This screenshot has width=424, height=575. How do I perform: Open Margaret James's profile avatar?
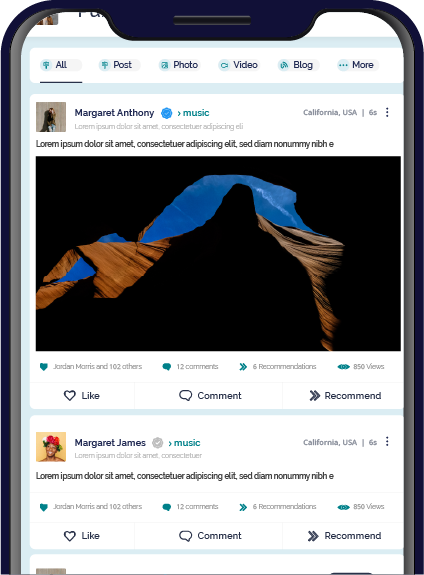click(51, 447)
